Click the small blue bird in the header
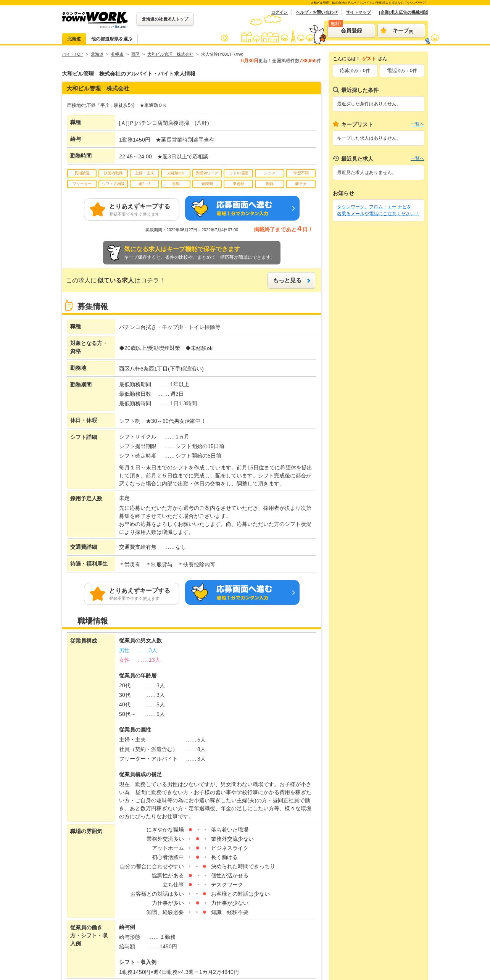 (427, 41)
